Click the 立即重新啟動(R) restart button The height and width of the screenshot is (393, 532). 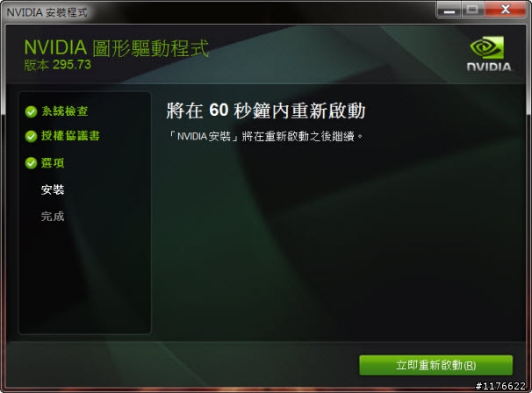coord(435,365)
